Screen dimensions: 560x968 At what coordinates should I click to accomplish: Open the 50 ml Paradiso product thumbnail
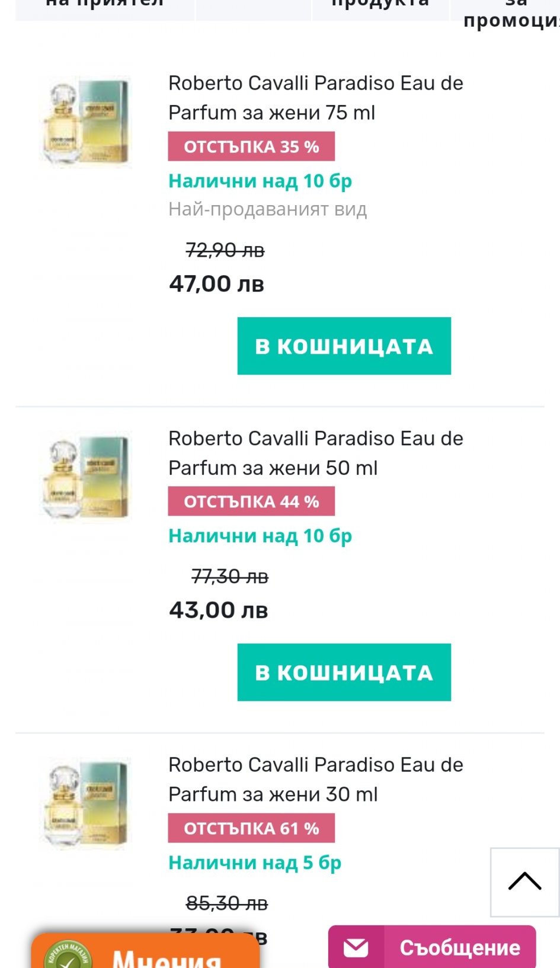click(85, 477)
